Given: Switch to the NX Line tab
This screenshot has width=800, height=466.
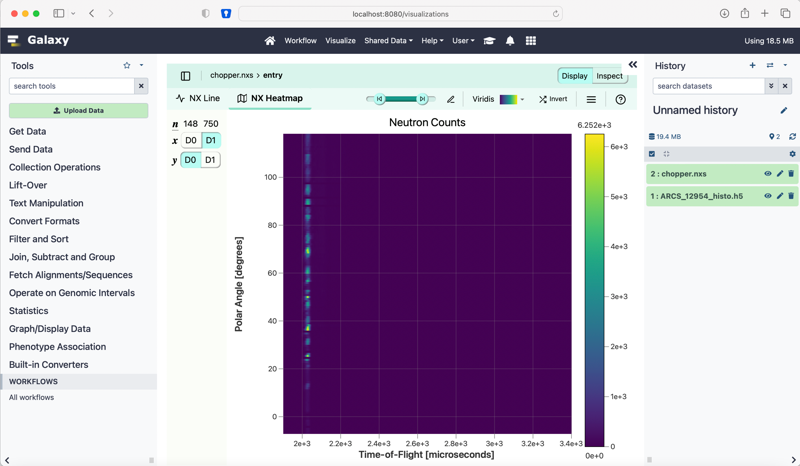Looking at the screenshot, I should coord(198,99).
